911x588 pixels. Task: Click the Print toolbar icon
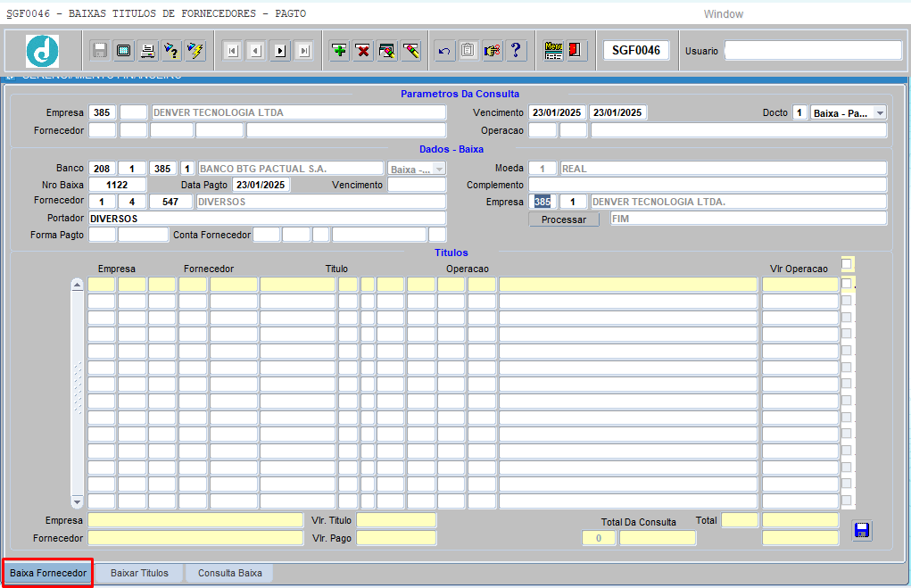coord(147,51)
